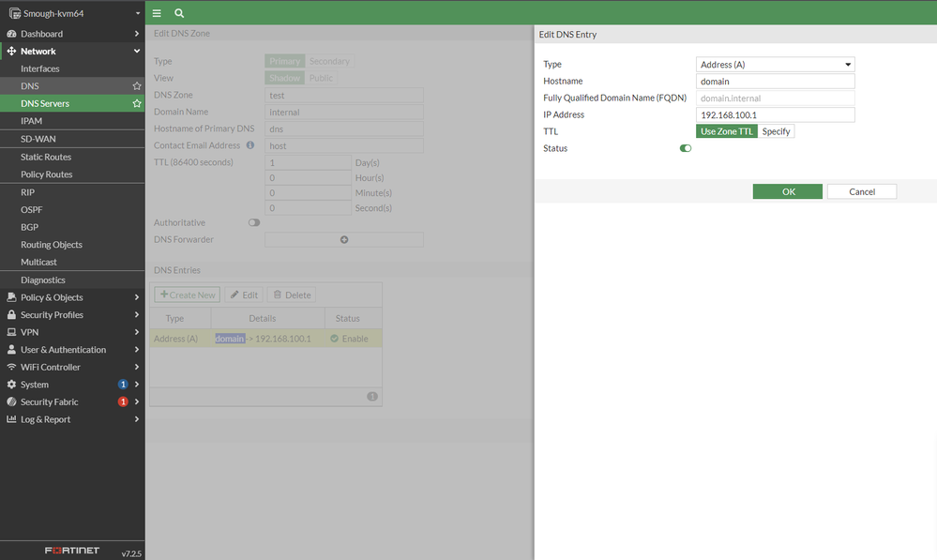Image resolution: width=937 pixels, height=560 pixels.
Task: Click the OK button
Action: (x=788, y=191)
